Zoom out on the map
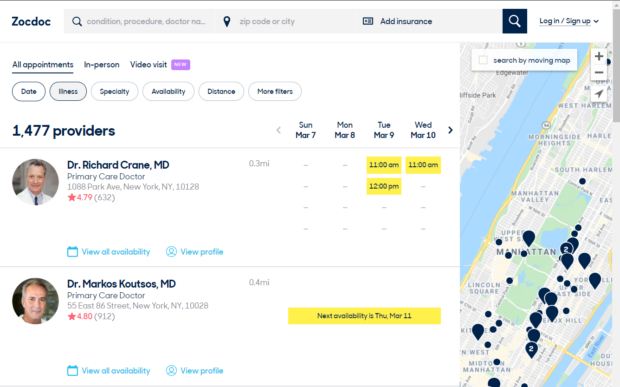The height and width of the screenshot is (387, 620). click(599, 72)
